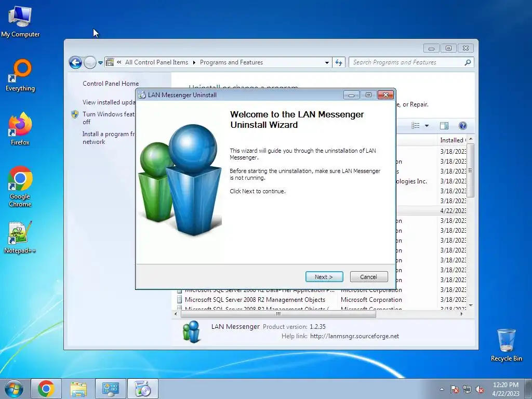Click horizontal scrollbar right arrow
532x399 pixels.
click(461, 314)
